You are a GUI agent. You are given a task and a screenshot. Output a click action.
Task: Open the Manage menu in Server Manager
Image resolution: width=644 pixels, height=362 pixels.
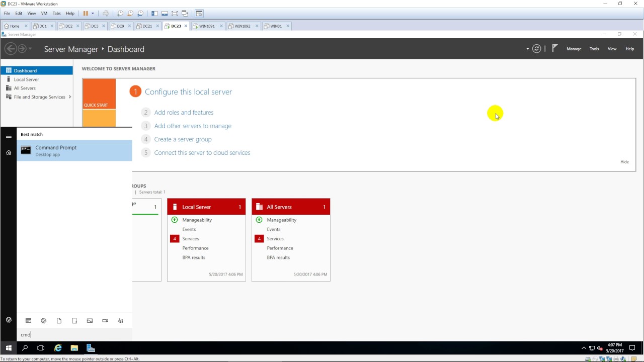point(574,49)
